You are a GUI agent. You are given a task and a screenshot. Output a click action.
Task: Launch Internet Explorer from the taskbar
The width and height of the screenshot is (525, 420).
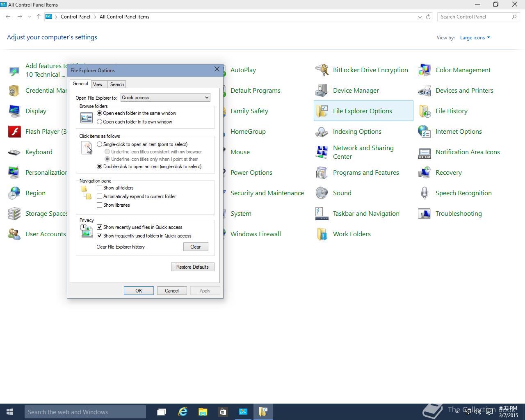pyautogui.click(x=183, y=412)
